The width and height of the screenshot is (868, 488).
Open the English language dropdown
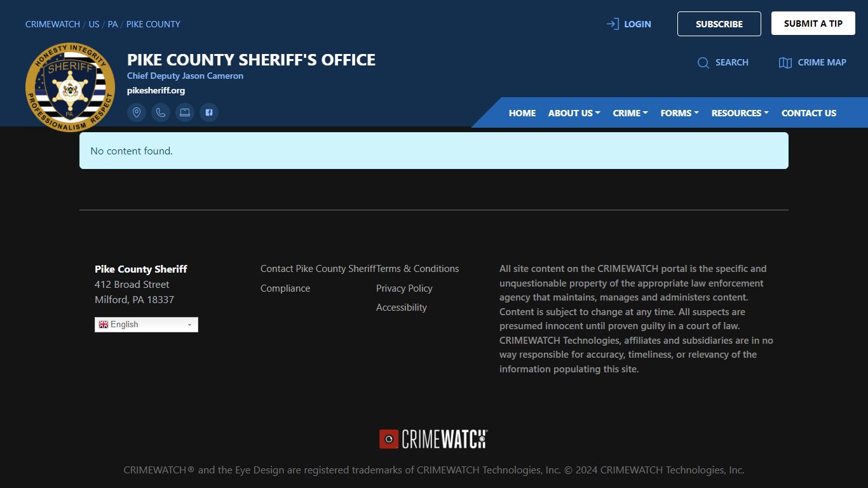click(x=146, y=325)
